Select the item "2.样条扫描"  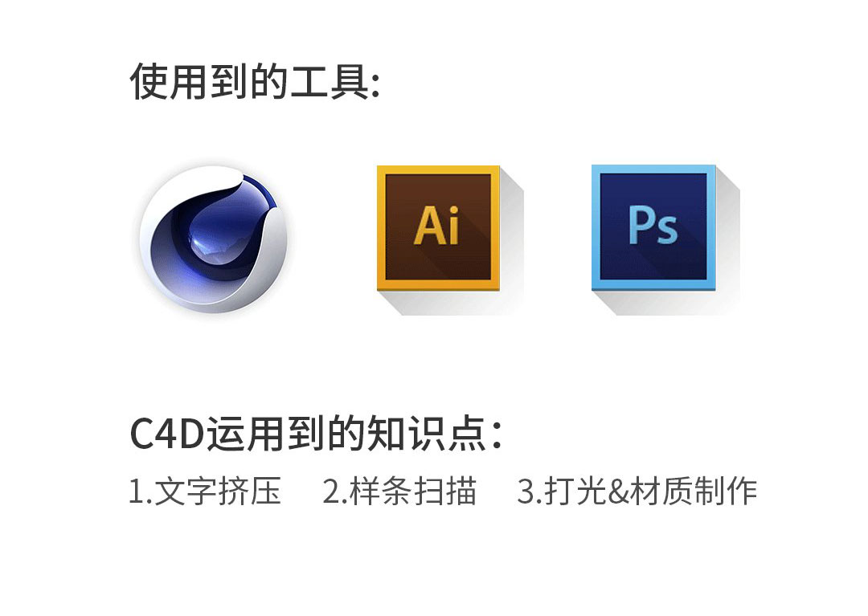pyautogui.click(x=399, y=491)
